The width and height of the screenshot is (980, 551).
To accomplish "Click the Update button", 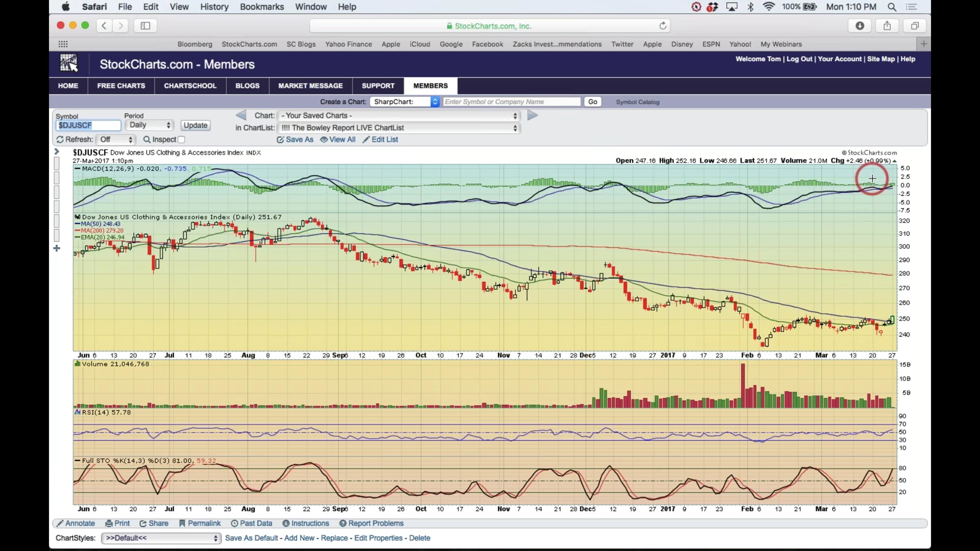I will 196,125.
